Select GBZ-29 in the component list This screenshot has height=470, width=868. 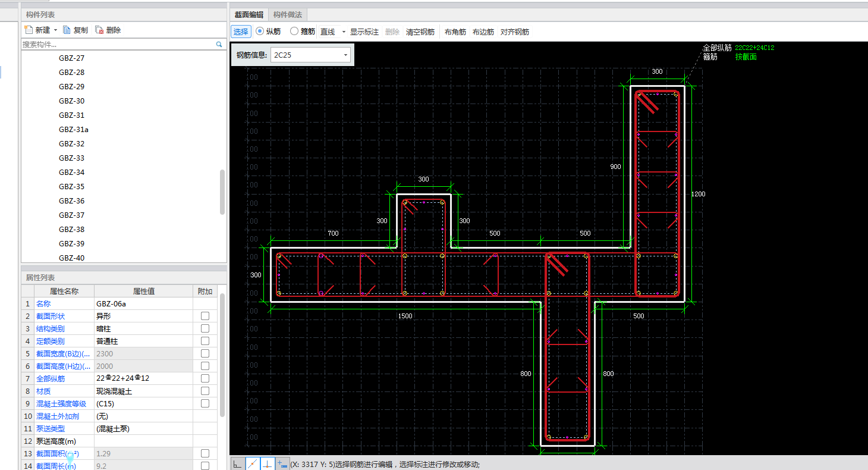72,87
